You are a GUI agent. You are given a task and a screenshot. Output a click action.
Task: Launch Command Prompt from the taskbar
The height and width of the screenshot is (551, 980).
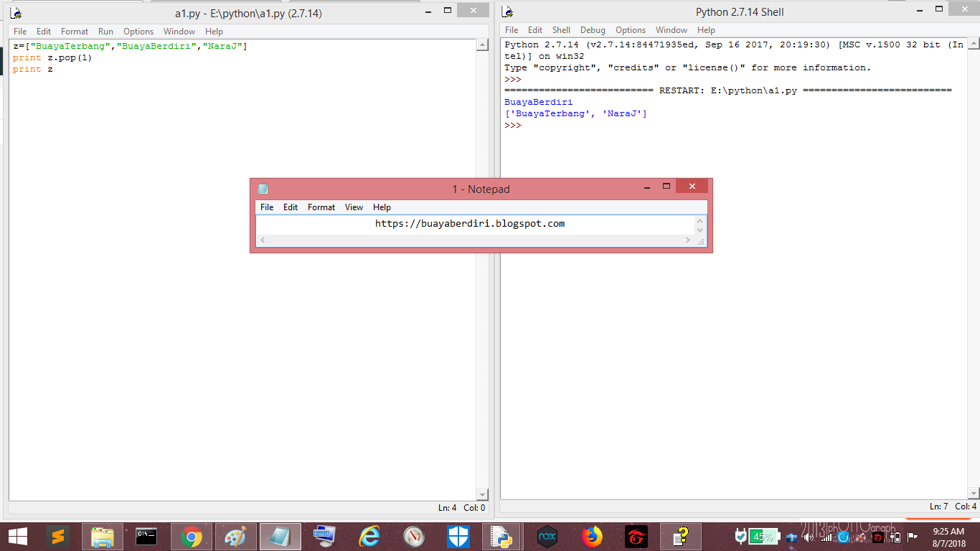[147, 536]
